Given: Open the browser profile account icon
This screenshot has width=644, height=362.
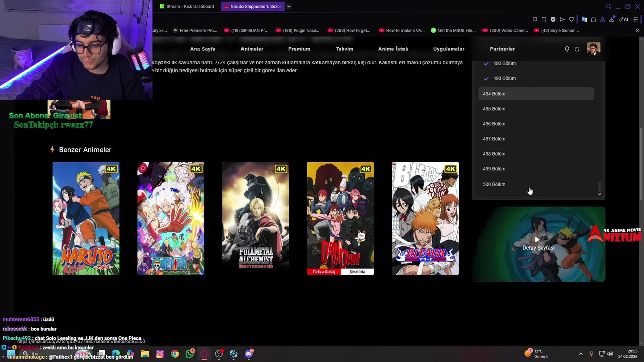Looking at the screenshot, I should pyautogui.click(x=602, y=19).
